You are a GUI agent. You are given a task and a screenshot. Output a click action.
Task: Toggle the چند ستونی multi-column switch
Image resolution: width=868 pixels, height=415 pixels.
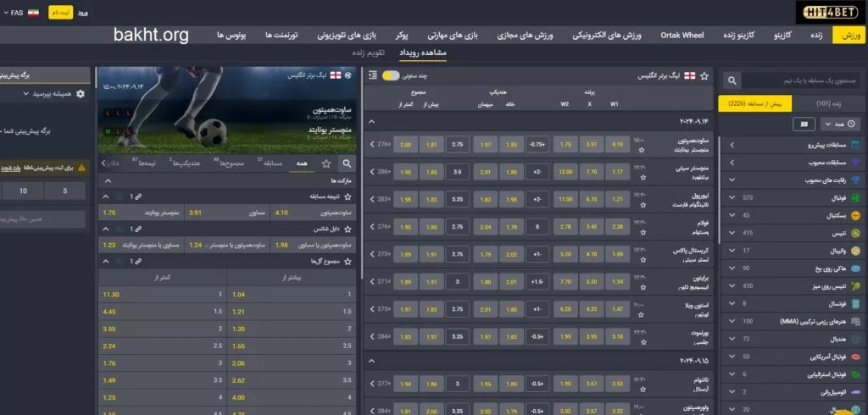[391, 75]
